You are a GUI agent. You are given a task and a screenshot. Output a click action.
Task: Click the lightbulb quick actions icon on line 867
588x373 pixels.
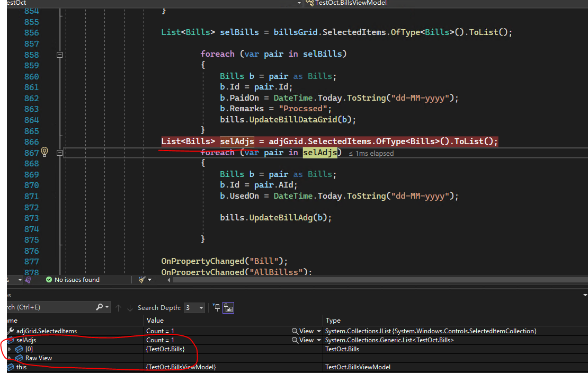(44, 152)
